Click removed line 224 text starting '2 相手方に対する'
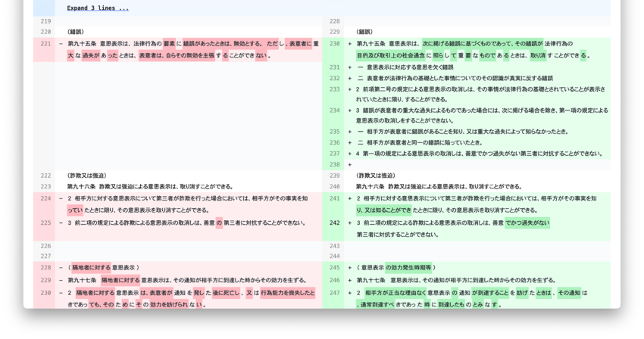 pos(188,204)
